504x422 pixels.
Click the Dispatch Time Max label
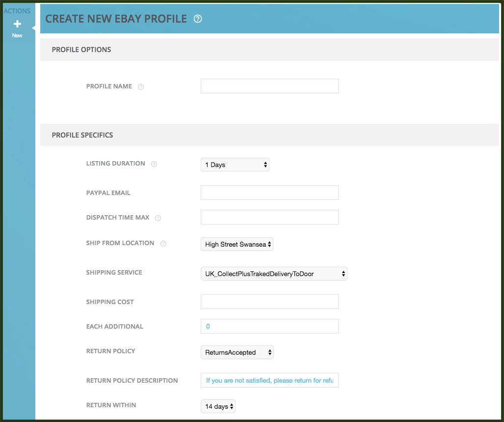(x=118, y=218)
